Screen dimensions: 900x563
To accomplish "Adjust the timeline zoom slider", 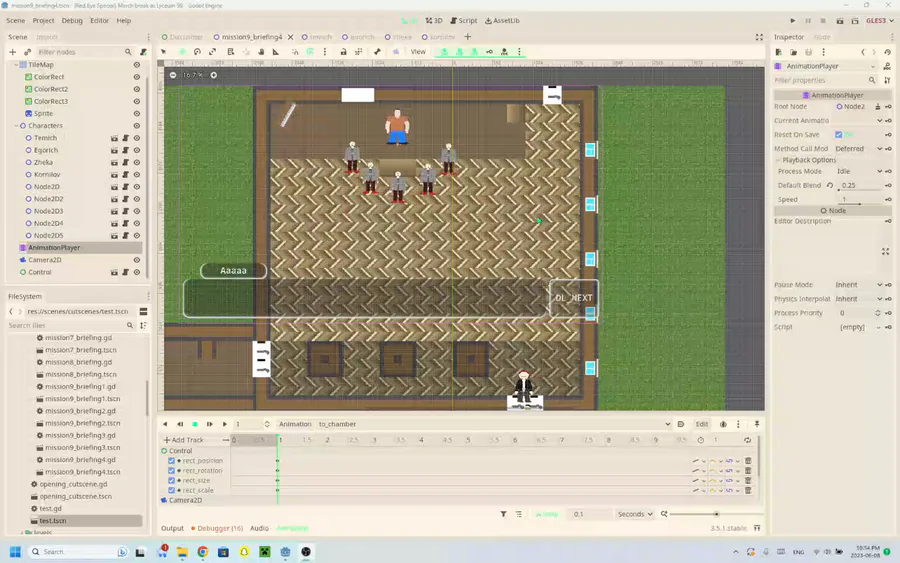I will click(x=716, y=514).
